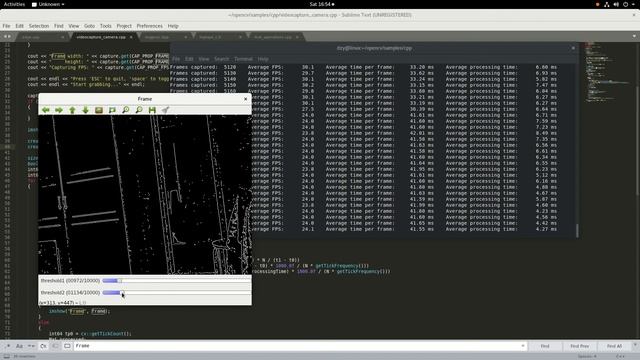Open the Preferences menu
The image size is (640, 360).
(149, 26)
